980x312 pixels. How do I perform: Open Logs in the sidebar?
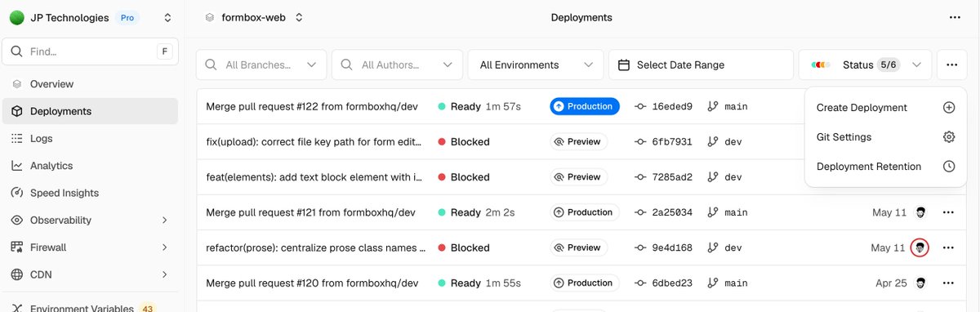click(91, 139)
